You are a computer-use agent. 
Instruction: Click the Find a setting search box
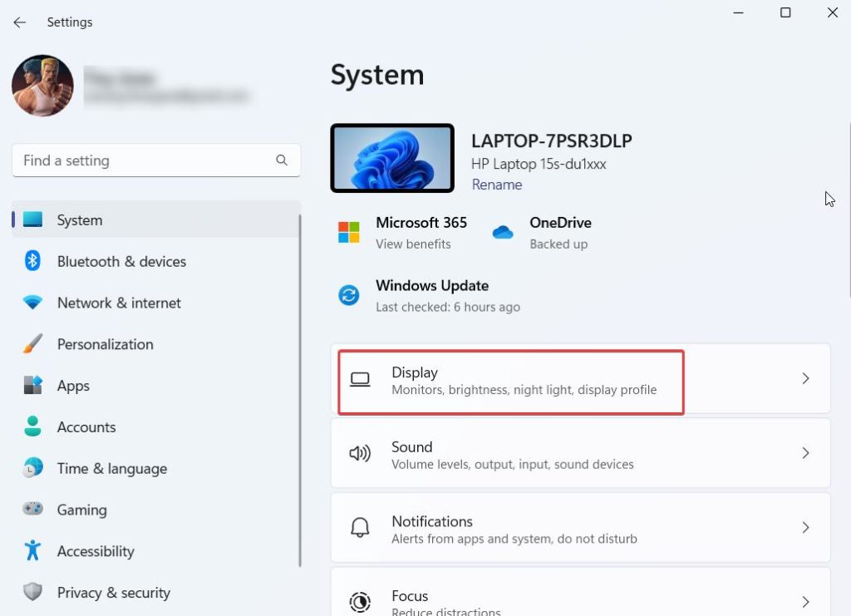tap(156, 160)
